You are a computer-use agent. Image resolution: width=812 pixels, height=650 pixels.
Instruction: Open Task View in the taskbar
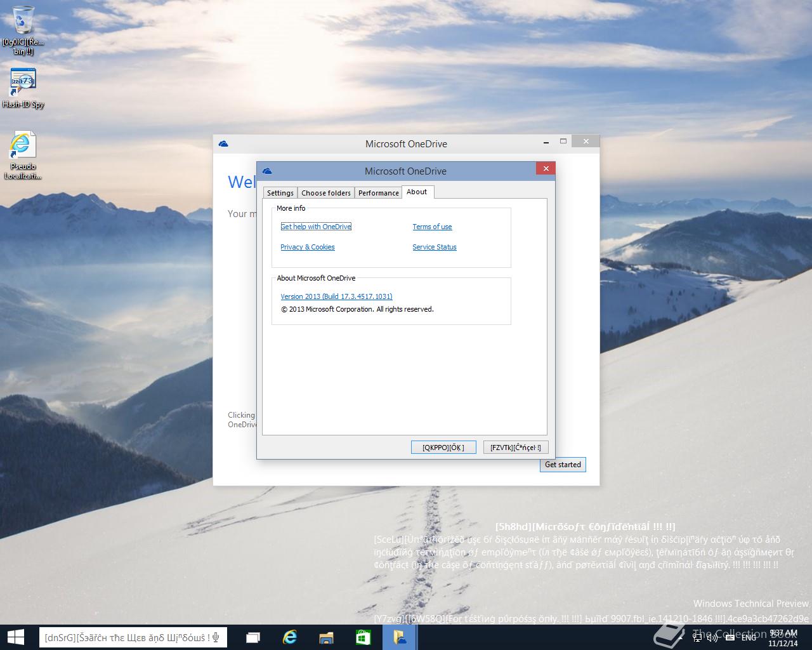254,637
